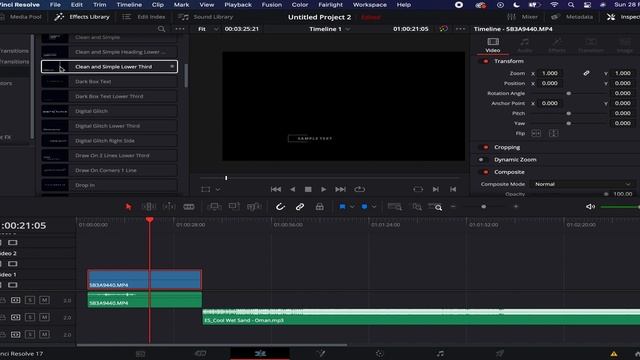Open the Composite Mode Normal dropdown

(x=582, y=184)
